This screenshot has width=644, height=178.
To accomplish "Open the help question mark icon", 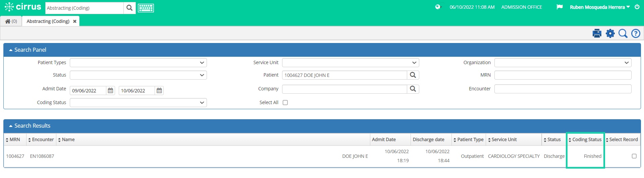I will (636, 34).
